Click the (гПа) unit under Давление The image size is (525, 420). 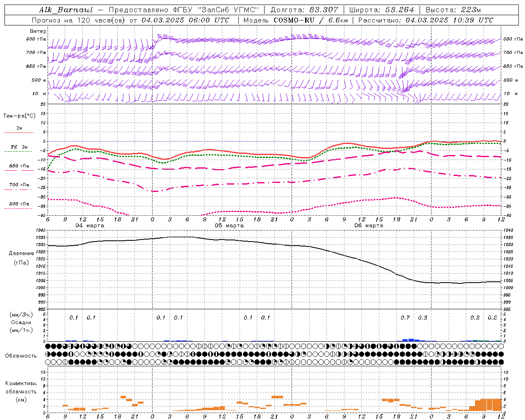click(x=21, y=262)
